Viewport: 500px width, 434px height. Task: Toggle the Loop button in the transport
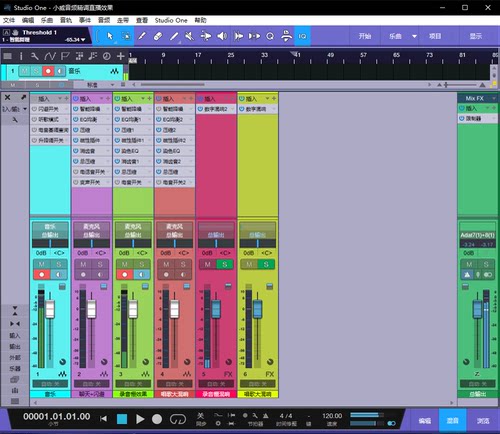tap(178, 419)
